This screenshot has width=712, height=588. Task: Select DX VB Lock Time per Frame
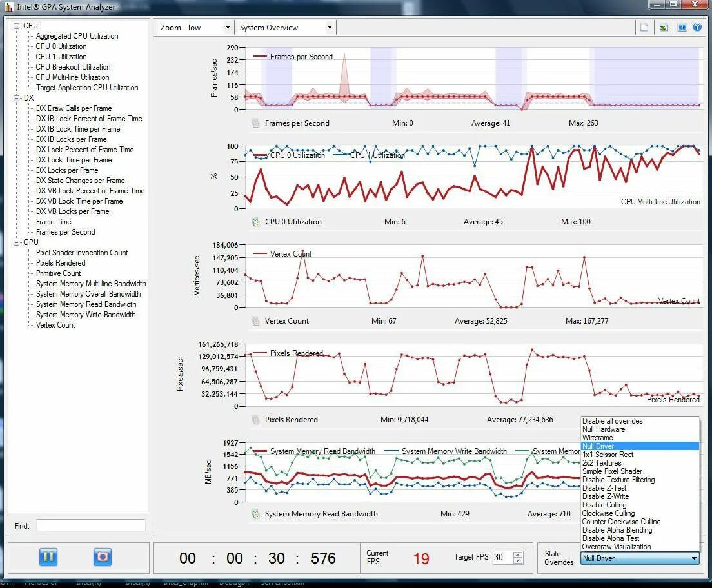(x=79, y=201)
